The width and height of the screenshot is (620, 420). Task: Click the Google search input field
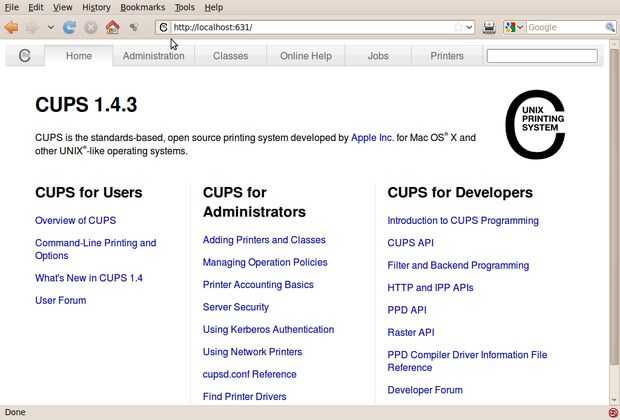tap(565, 27)
